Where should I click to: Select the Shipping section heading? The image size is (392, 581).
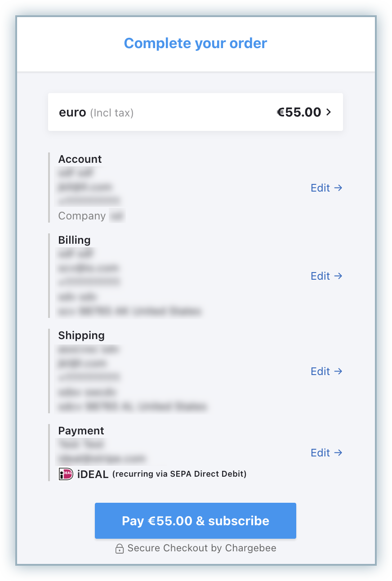81,335
